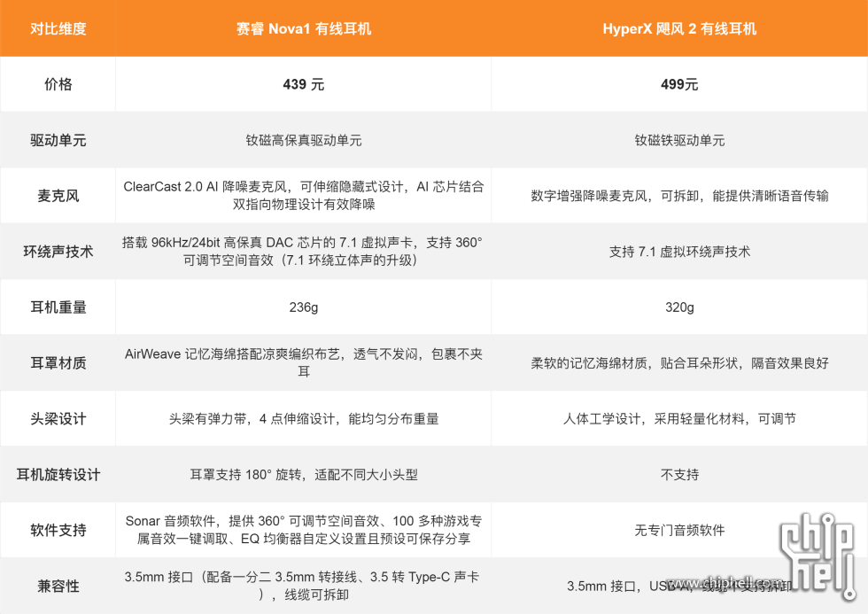The height and width of the screenshot is (614, 868).
Task: Click the "价格" row label
Action: point(58,84)
